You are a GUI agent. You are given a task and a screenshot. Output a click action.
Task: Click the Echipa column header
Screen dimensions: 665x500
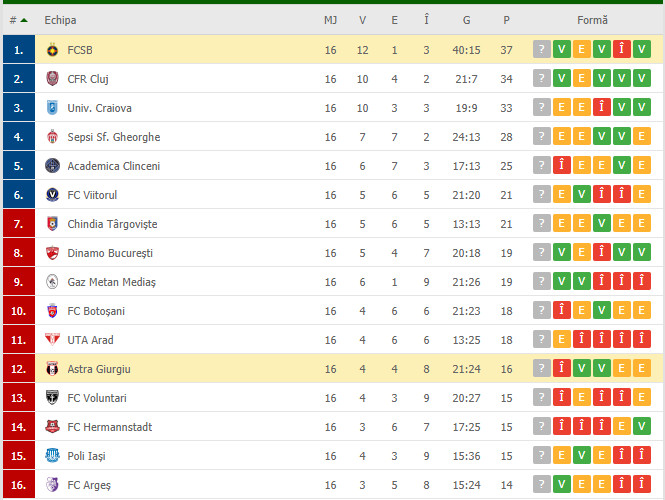(x=60, y=20)
